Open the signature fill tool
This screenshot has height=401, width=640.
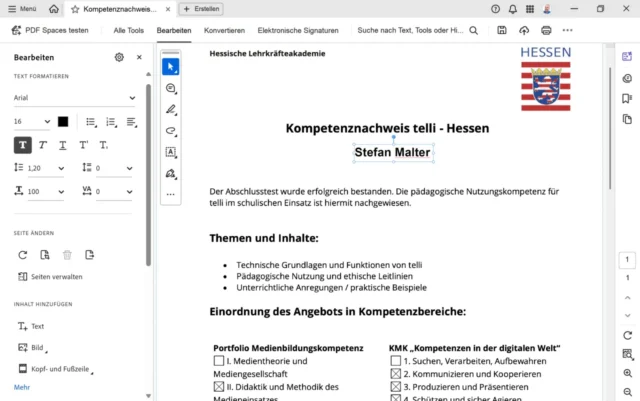coord(171,174)
